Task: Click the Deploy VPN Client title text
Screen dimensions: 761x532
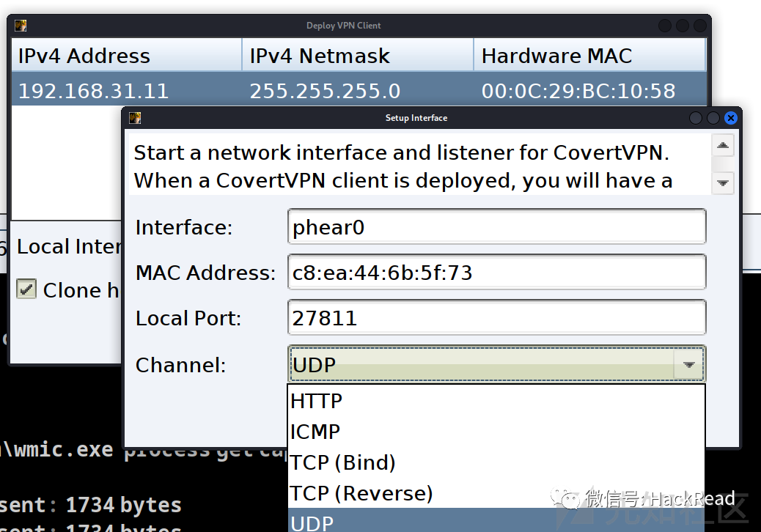Action: click(x=344, y=26)
